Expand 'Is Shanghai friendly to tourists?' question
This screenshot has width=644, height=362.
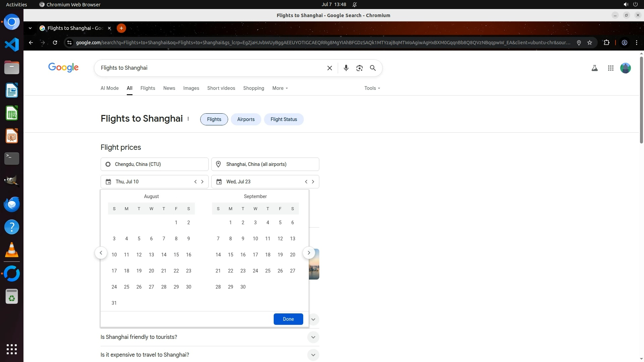pos(313,337)
